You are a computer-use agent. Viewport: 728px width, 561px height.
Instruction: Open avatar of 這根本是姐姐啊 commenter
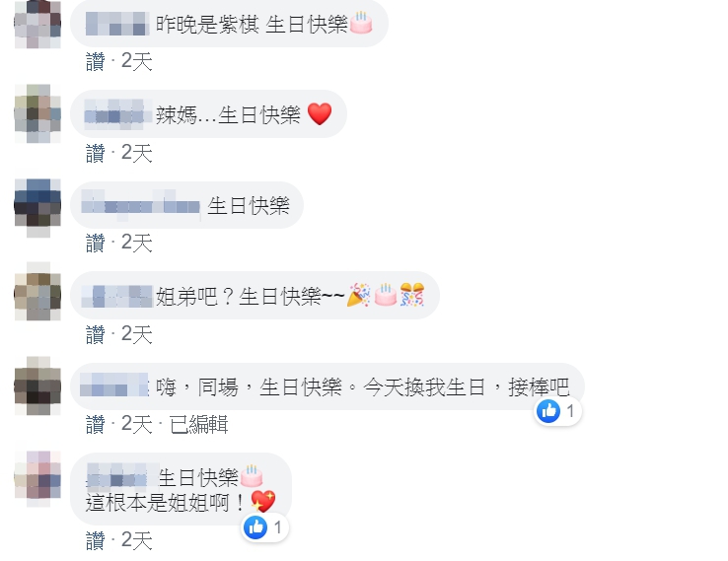37,478
